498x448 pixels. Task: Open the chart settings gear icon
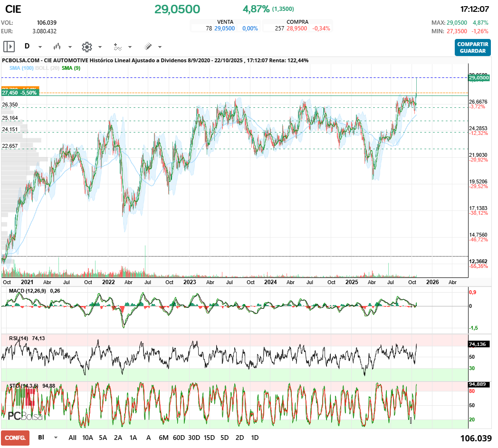[x=86, y=47]
